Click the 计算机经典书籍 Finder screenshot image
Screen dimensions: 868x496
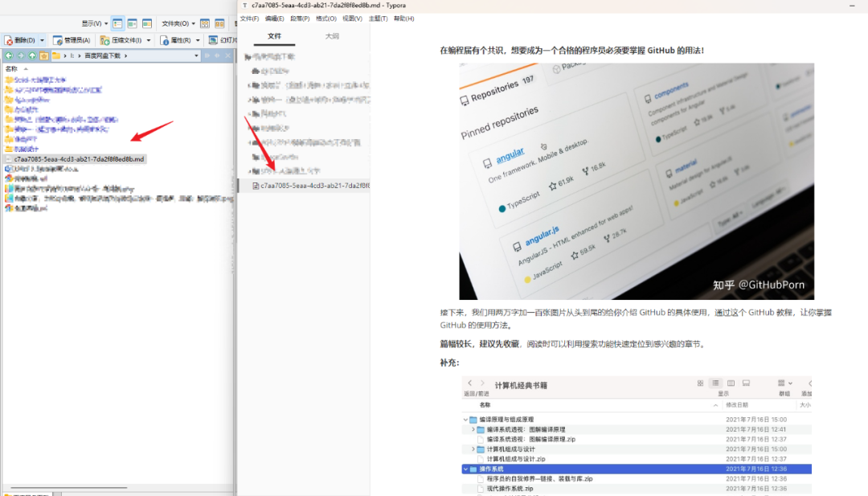tap(637, 436)
